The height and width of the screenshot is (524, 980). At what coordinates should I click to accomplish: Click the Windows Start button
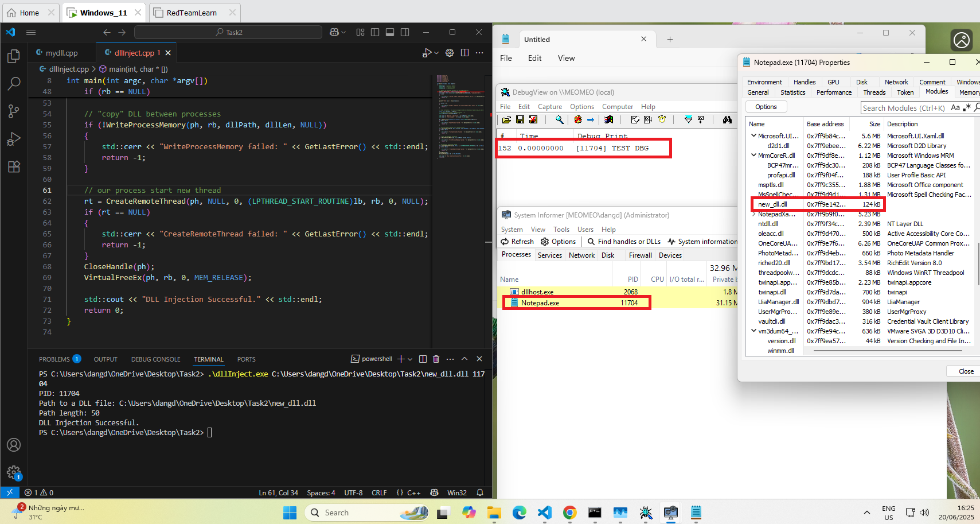tap(290, 513)
